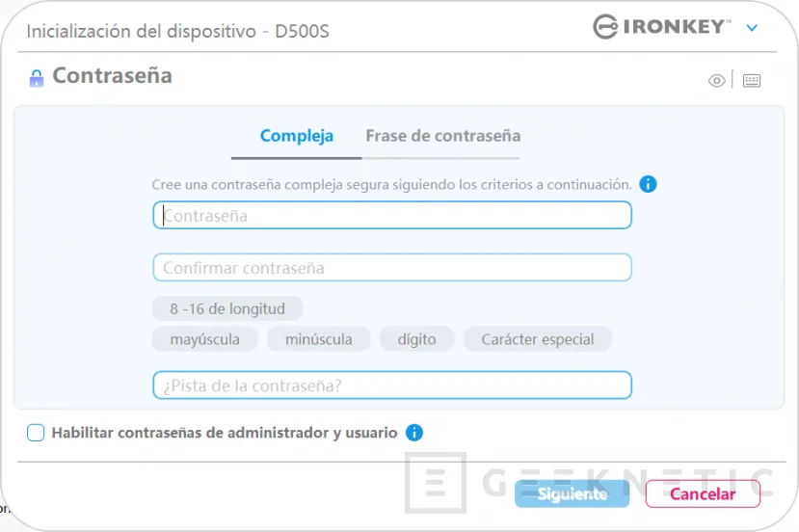The image size is (799, 532).
Task: Click the mayúscula requirement tag
Action: coord(204,339)
